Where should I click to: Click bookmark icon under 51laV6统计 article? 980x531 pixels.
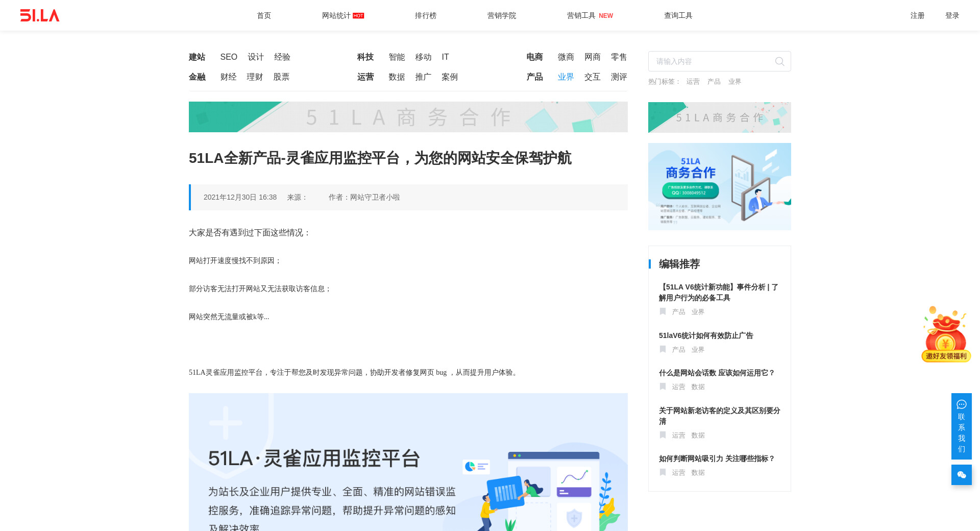click(x=663, y=349)
